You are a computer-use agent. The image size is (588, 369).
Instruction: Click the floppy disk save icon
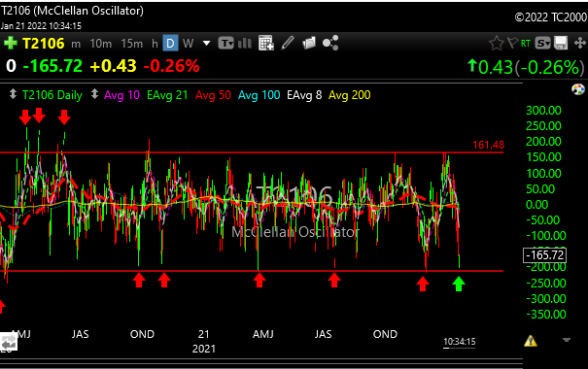[x=561, y=43]
